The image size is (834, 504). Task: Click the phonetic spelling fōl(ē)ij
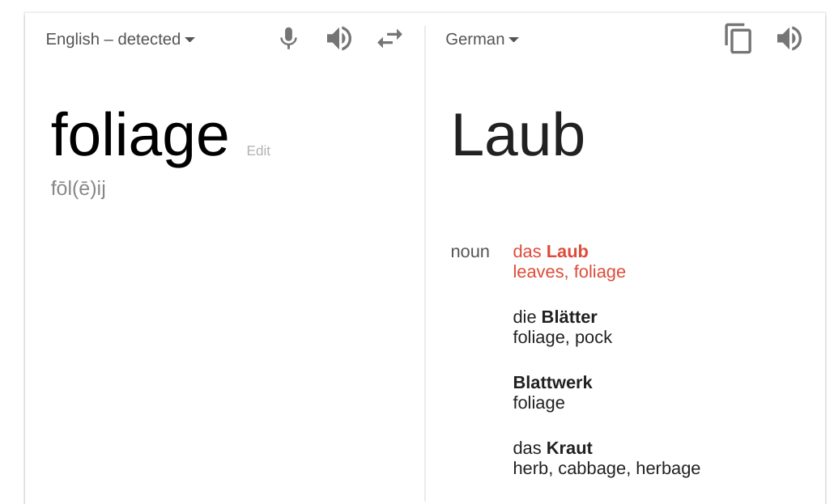(79, 188)
